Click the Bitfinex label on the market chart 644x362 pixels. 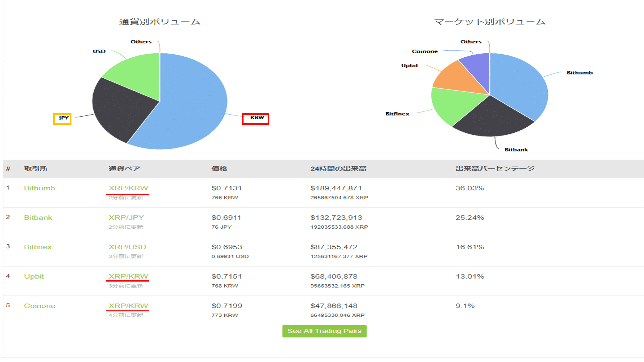click(397, 114)
